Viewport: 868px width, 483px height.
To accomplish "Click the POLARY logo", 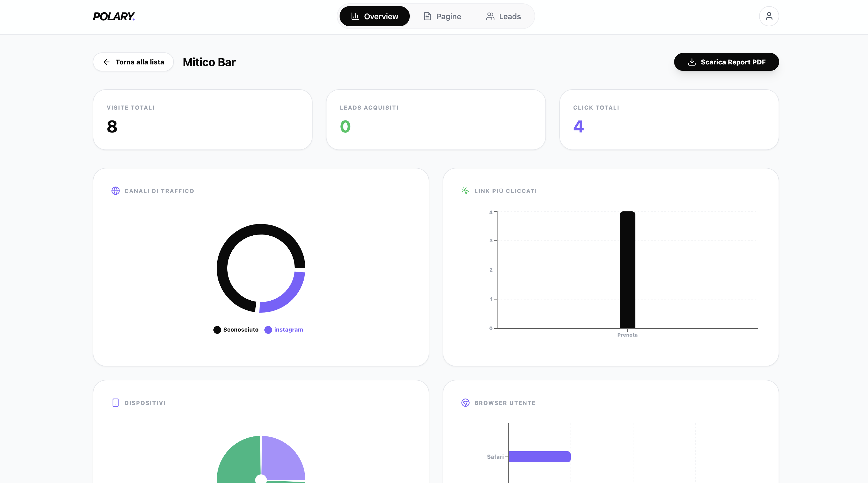I will pyautogui.click(x=114, y=16).
